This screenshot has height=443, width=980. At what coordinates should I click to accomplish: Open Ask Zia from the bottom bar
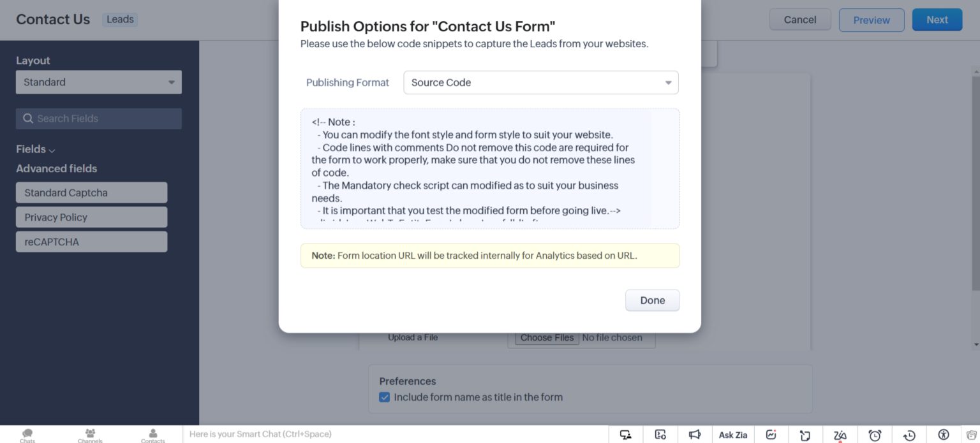click(733, 434)
